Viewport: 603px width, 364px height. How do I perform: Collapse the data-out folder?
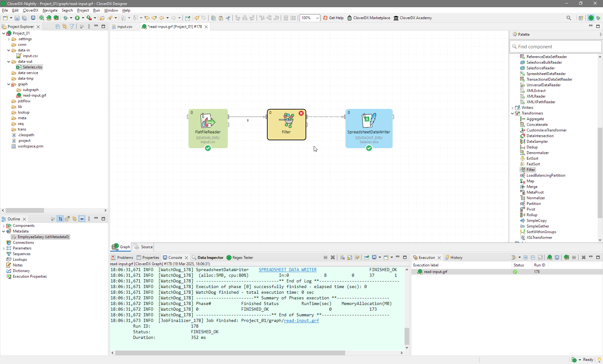coord(9,62)
